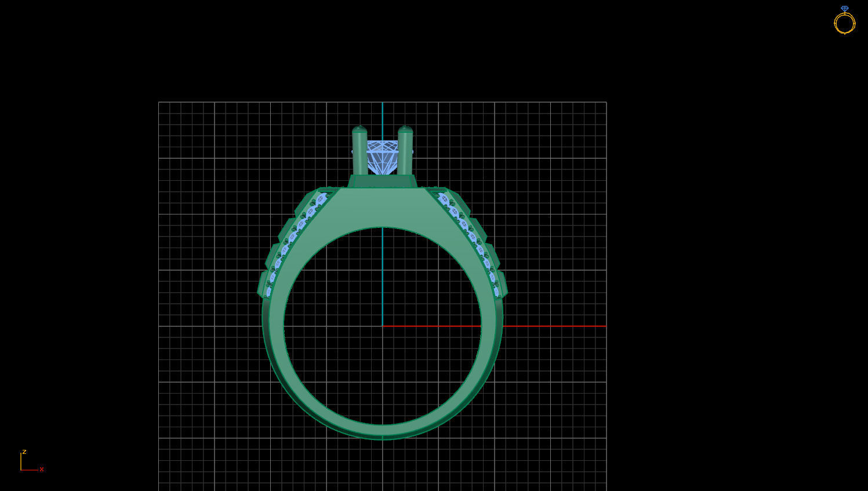Select the setting base under the center stone
This screenshot has width=868, height=491.
[382, 181]
